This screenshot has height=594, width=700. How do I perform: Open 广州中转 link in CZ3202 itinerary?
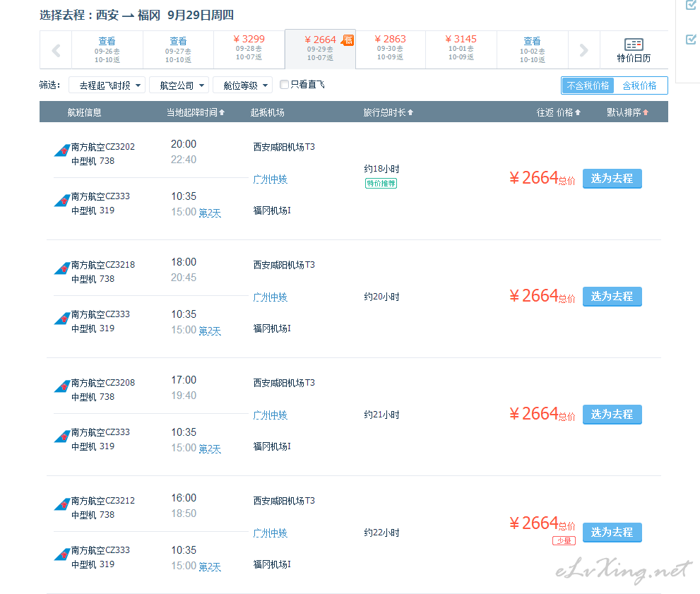pyautogui.click(x=270, y=179)
